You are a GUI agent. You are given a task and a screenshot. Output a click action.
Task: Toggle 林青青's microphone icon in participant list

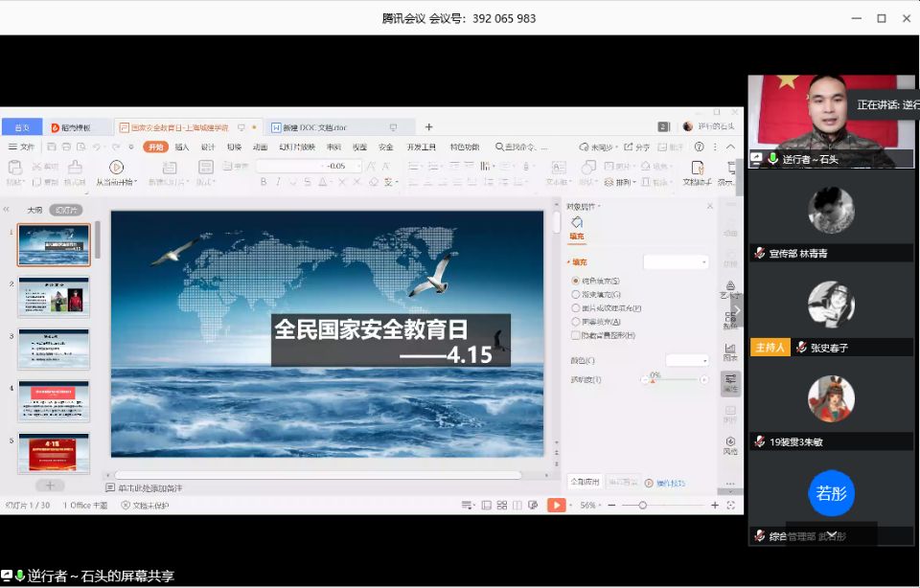click(760, 253)
